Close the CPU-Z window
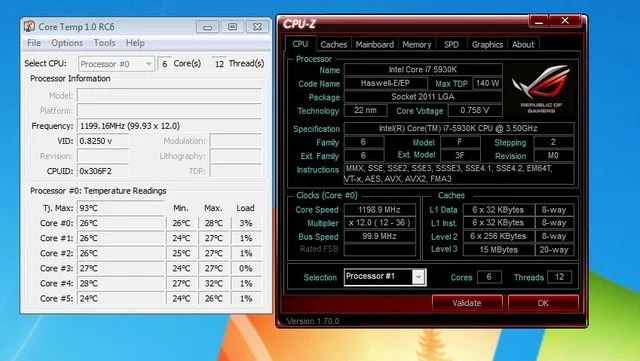The image size is (640, 361). 565,21
